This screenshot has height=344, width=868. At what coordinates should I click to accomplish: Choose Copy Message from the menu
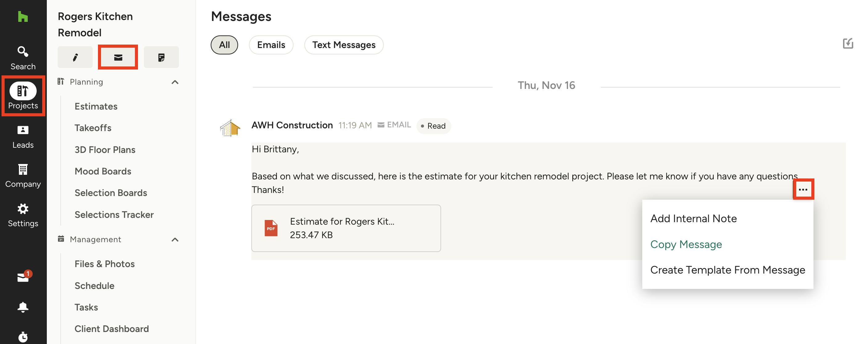coord(686,244)
